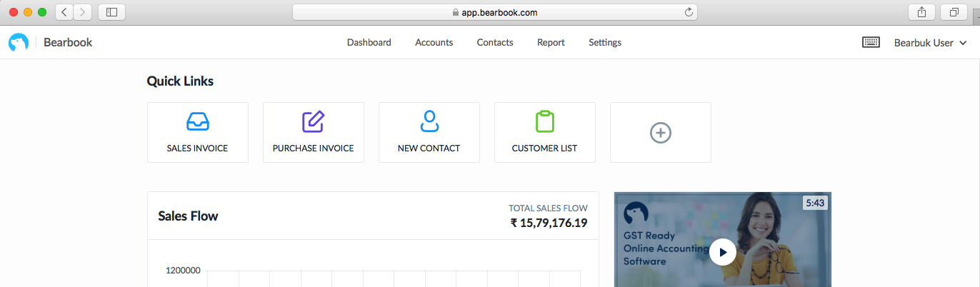Play the GST Ready accounting video
Screen dimensions: 980x287
coord(723,252)
